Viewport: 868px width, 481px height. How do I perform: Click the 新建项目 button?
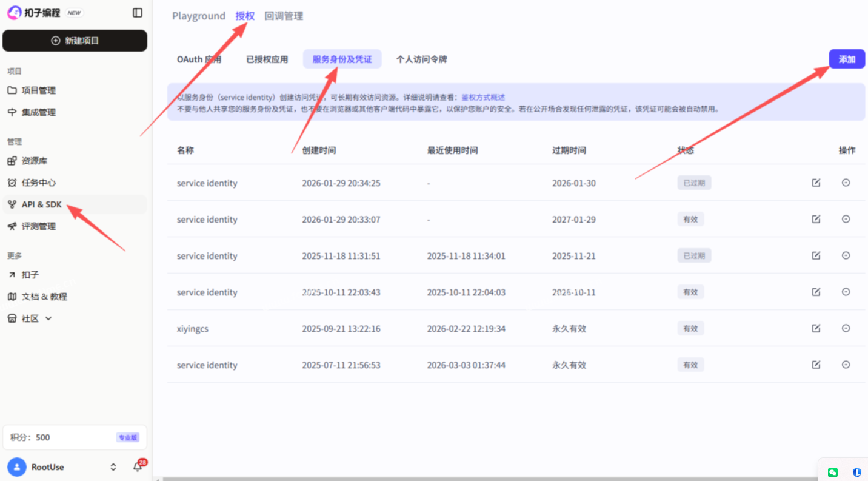(x=75, y=41)
